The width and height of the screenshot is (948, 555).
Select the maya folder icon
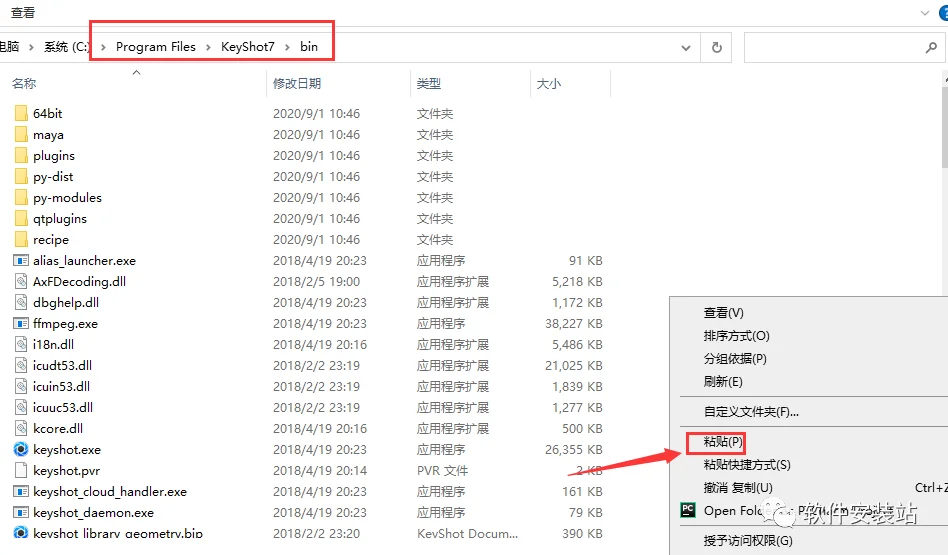(x=21, y=134)
